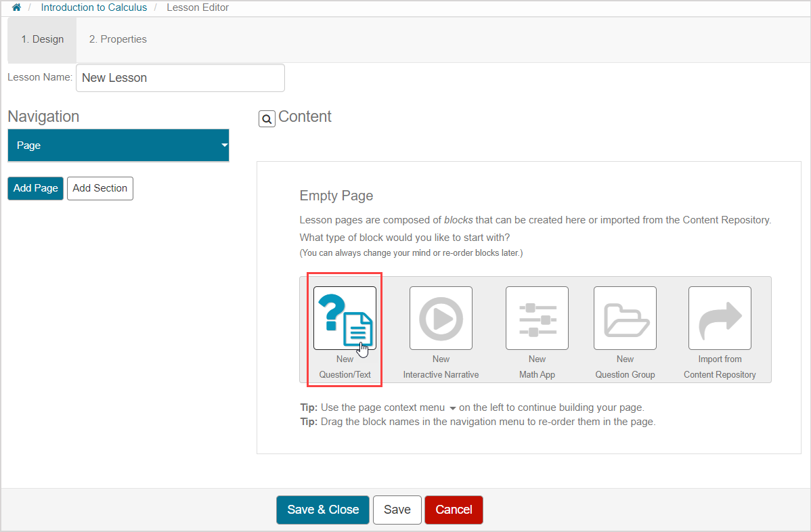Viewport: 811px width, 532px height.
Task: Create a New Question/Text block
Action: [345, 318]
